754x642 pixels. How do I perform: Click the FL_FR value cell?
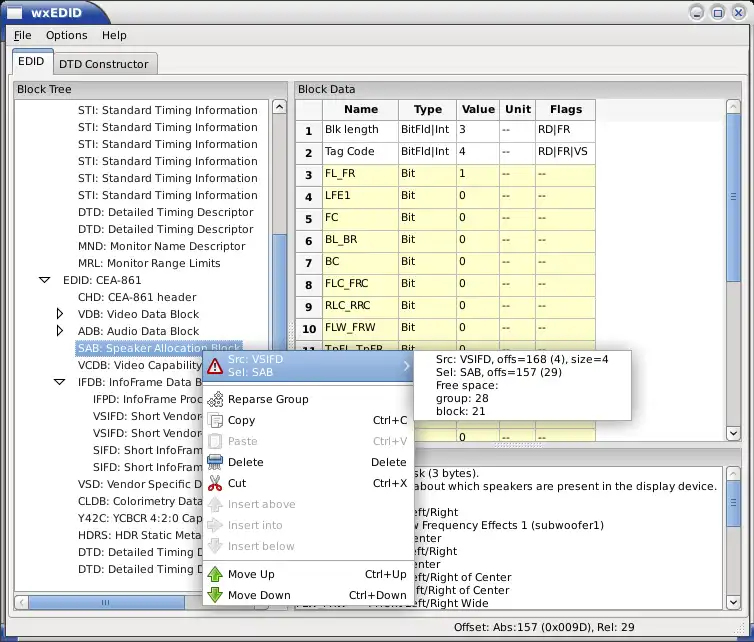478,174
